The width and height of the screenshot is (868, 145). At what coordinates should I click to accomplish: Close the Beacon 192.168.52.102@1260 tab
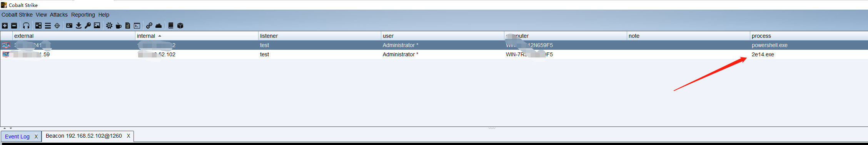[x=129, y=136]
